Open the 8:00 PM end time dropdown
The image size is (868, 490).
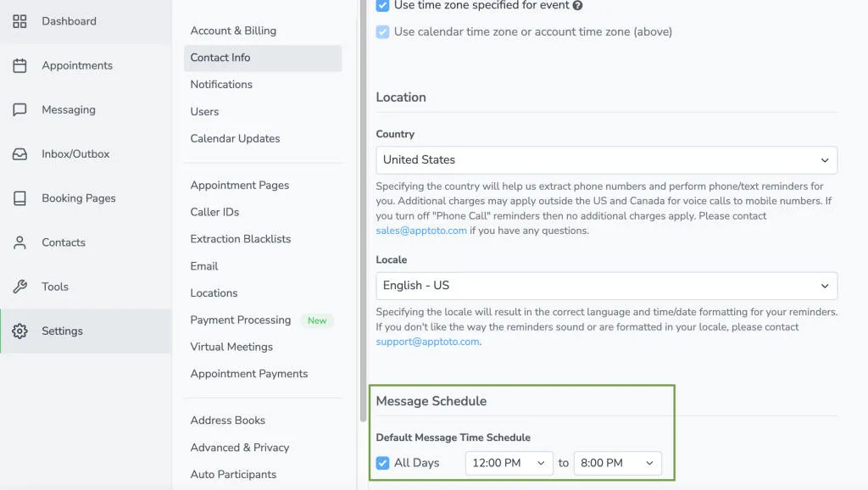pos(618,463)
